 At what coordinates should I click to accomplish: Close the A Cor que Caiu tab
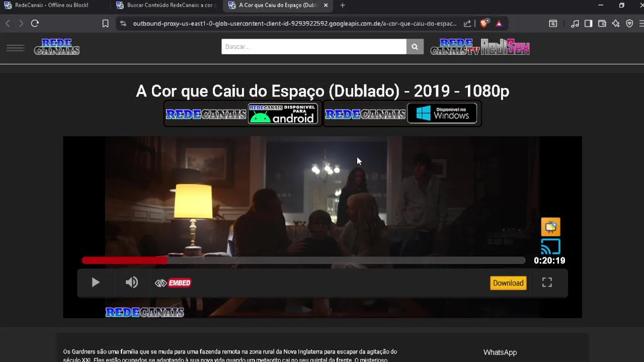point(326,6)
